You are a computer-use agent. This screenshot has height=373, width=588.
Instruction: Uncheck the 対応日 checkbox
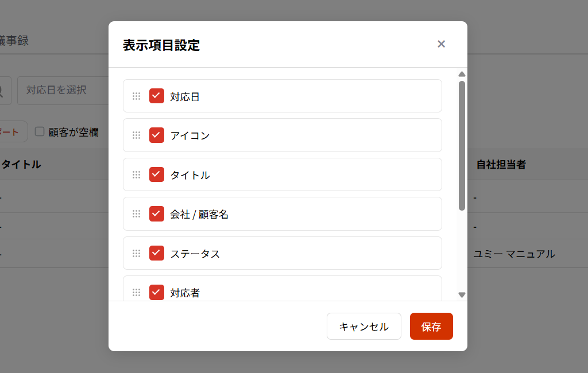point(157,96)
